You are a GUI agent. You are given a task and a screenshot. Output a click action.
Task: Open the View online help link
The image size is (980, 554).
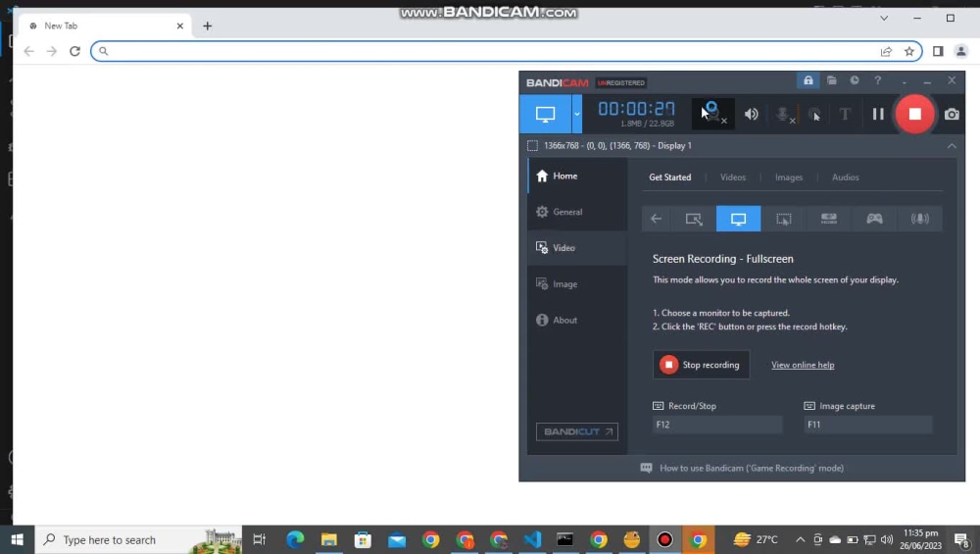click(x=803, y=365)
